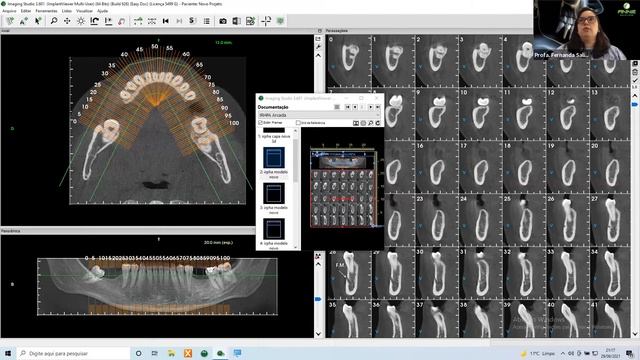Select page 3 template thumbnail

[273, 193]
